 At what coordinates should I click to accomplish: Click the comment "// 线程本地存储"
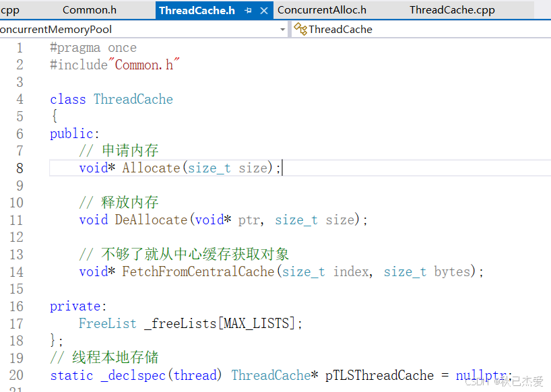(104, 358)
